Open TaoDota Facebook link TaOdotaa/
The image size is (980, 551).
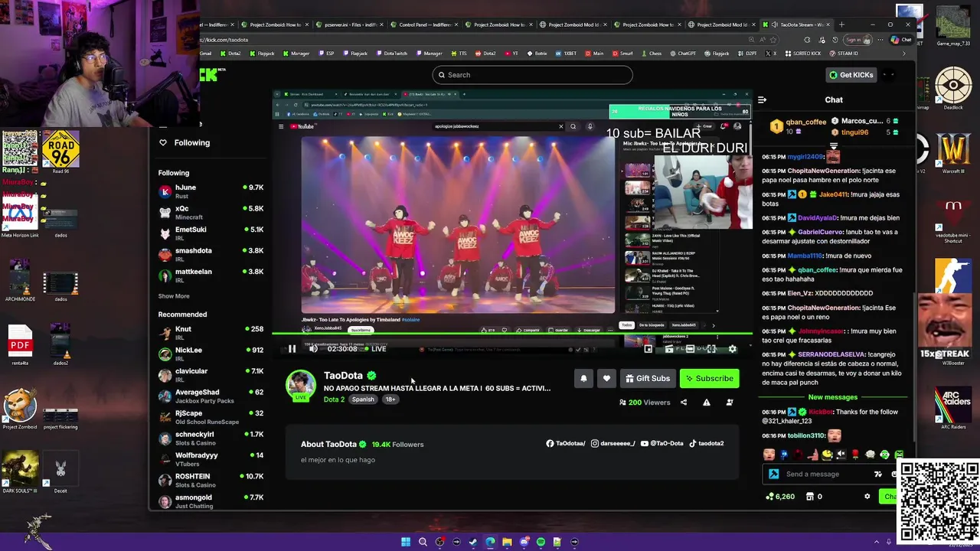pyautogui.click(x=565, y=443)
